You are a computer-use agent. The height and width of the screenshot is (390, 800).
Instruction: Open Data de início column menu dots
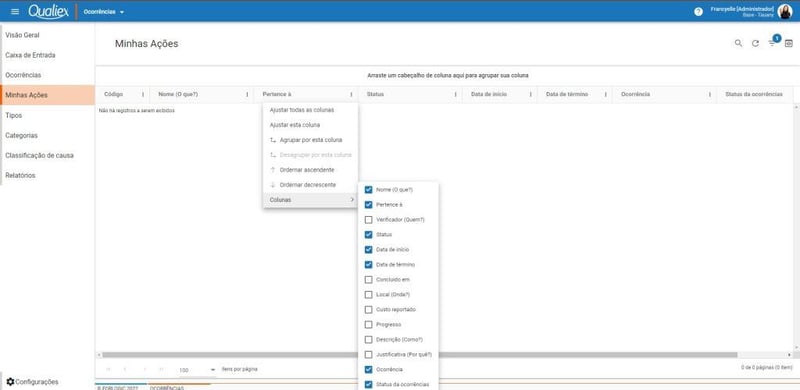click(531, 94)
